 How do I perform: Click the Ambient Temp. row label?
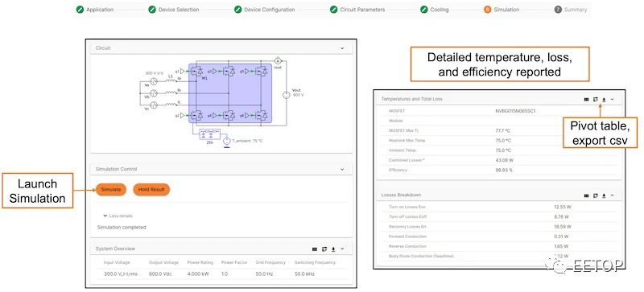tap(402, 150)
